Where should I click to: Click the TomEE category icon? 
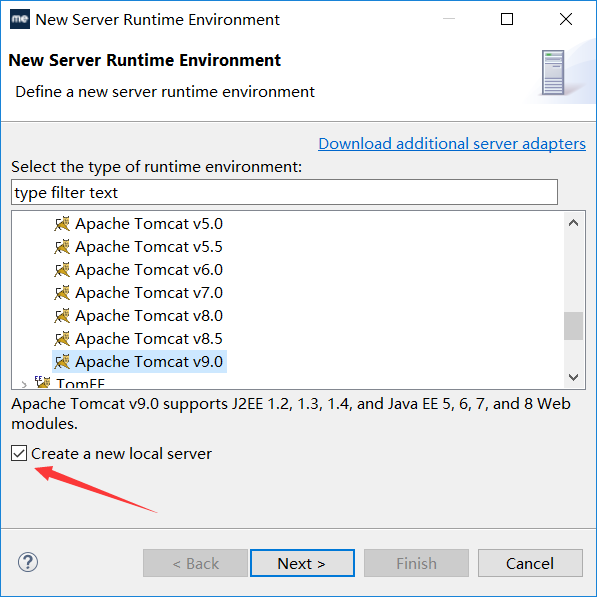pyautogui.click(x=43, y=382)
